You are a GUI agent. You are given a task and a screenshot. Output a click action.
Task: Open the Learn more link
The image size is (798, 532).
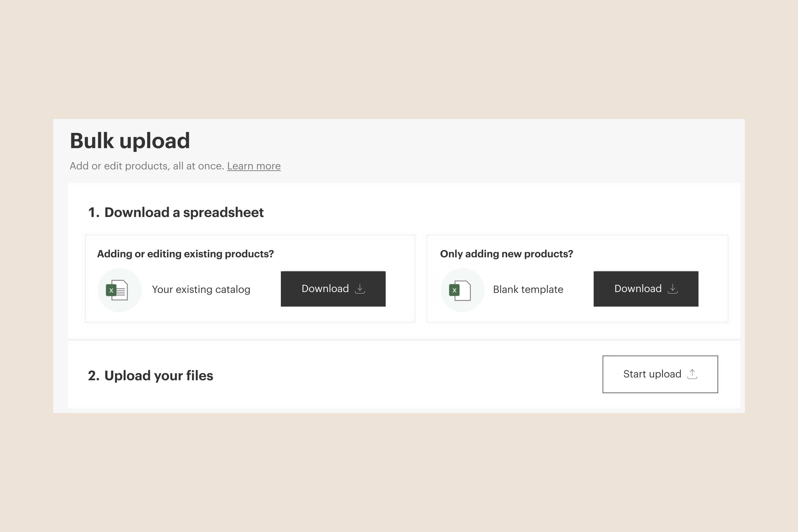click(254, 166)
